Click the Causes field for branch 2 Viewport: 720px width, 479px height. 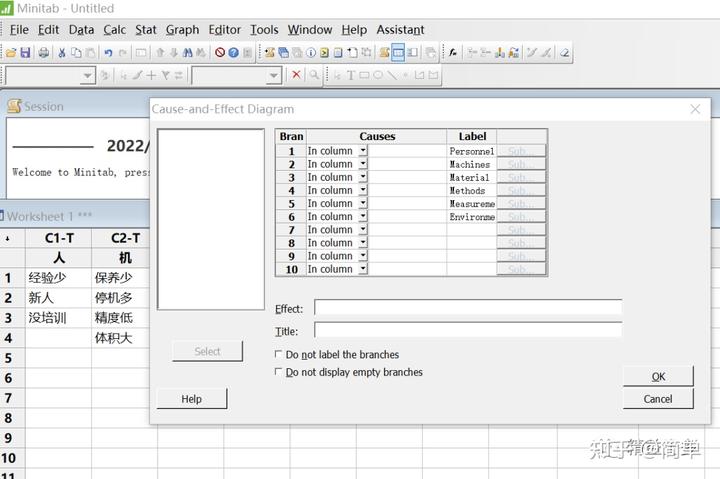tap(407, 164)
